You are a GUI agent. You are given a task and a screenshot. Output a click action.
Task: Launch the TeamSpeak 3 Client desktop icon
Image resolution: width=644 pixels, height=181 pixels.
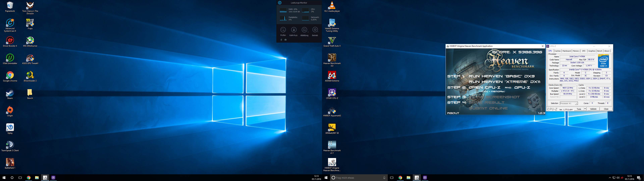click(10, 146)
